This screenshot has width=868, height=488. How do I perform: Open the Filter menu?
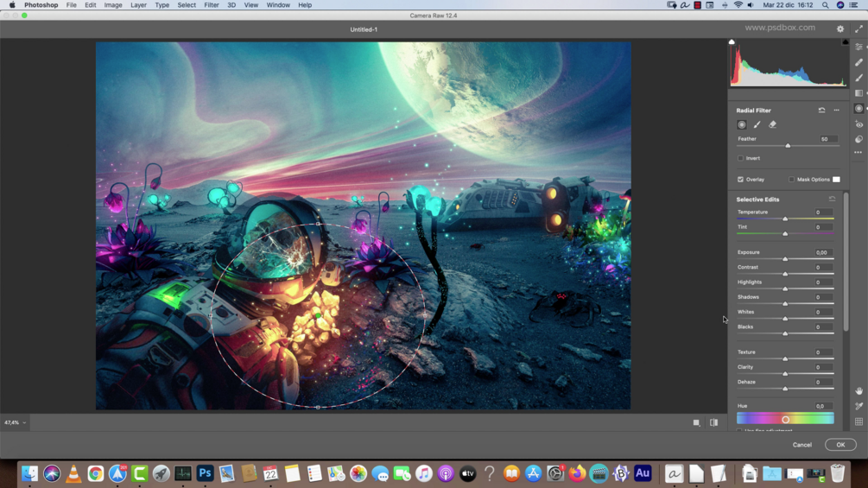point(212,5)
